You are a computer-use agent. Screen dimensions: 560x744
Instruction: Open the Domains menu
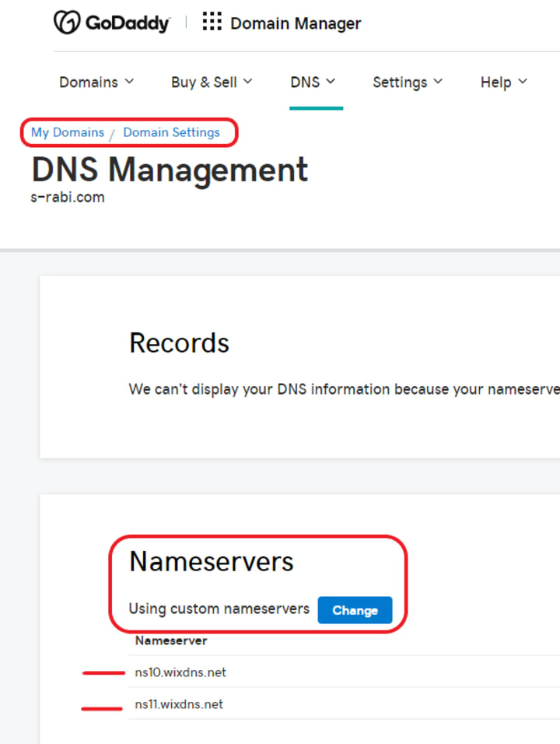click(x=96, y=82)
